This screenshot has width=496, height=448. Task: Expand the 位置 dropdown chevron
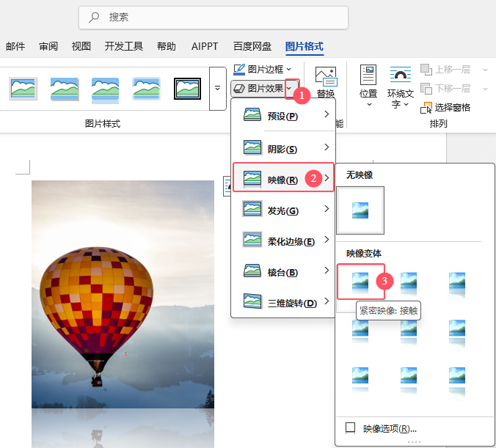tap(369, 105)
